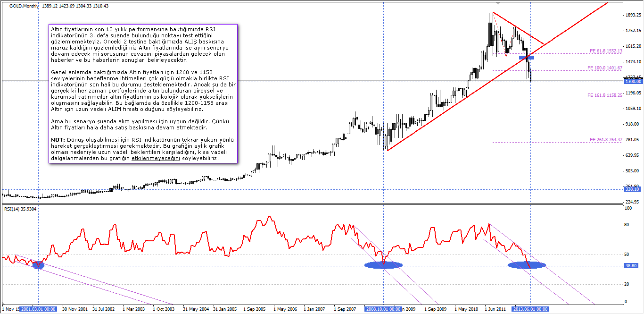Click the 1300.00 price level tag
This screenshot has width=644, height=314.
pyautogui.click(x=633, y=81)
